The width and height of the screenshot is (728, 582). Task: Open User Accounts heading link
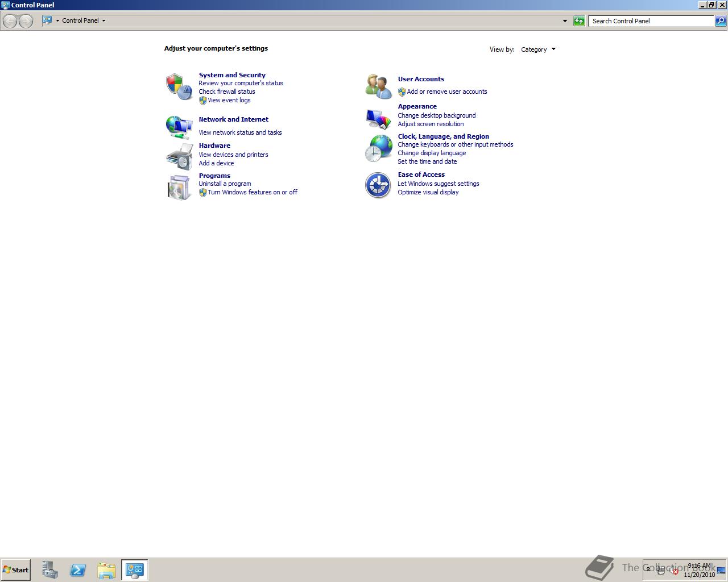click(421, 79)
